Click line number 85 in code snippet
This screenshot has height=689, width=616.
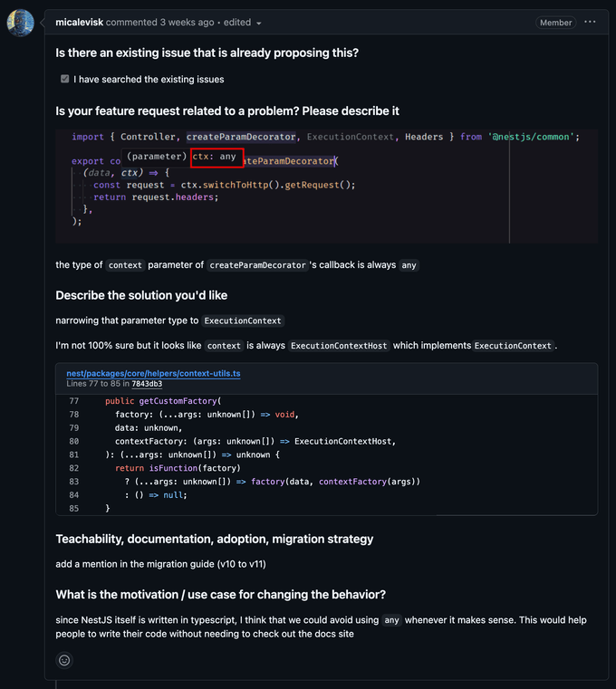pyautogui.click(x=74, y=509)
